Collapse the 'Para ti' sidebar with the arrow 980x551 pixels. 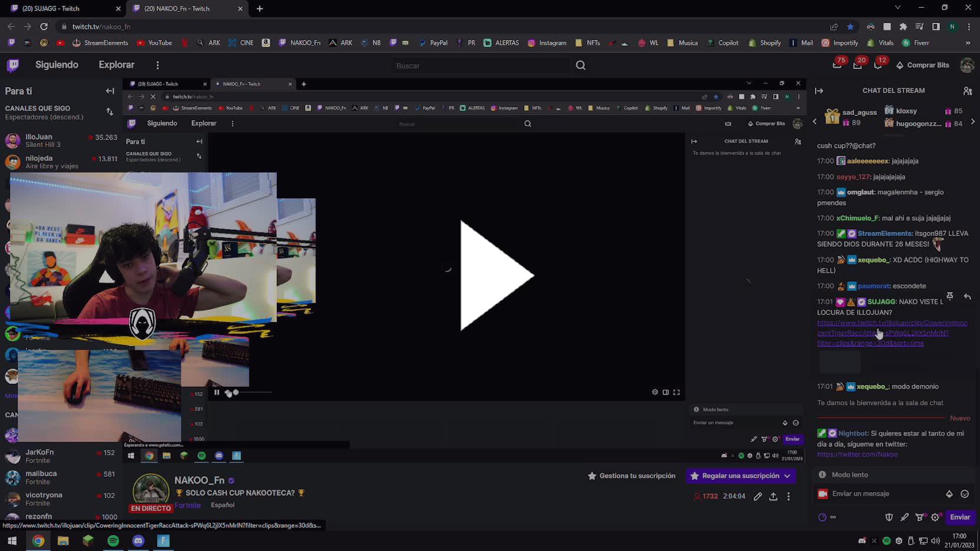(110, 91)
